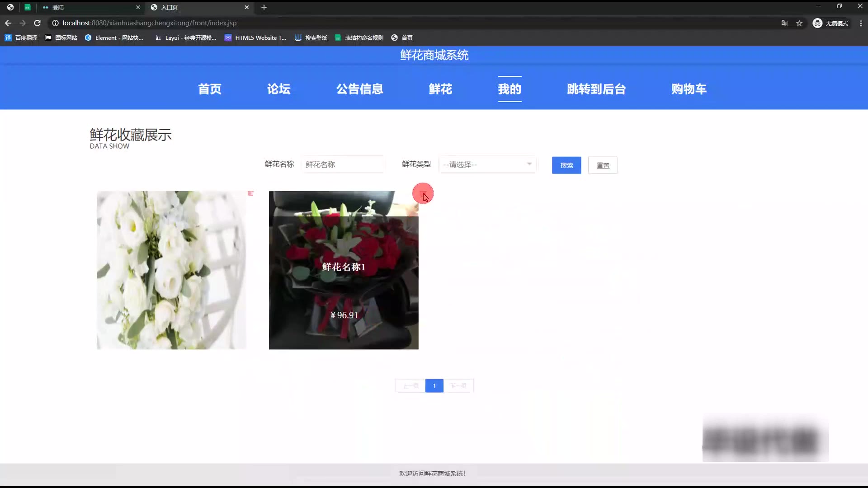This screenshot has height=488, width=868.
Task: Select the 公告信息 nav item
Action: click(359, 89)
